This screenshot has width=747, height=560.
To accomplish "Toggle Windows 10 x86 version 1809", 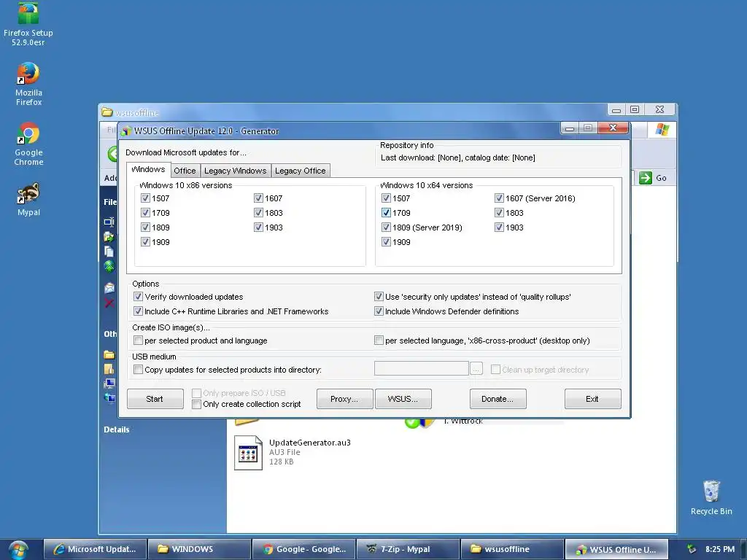I will click(x=145, y=227).
